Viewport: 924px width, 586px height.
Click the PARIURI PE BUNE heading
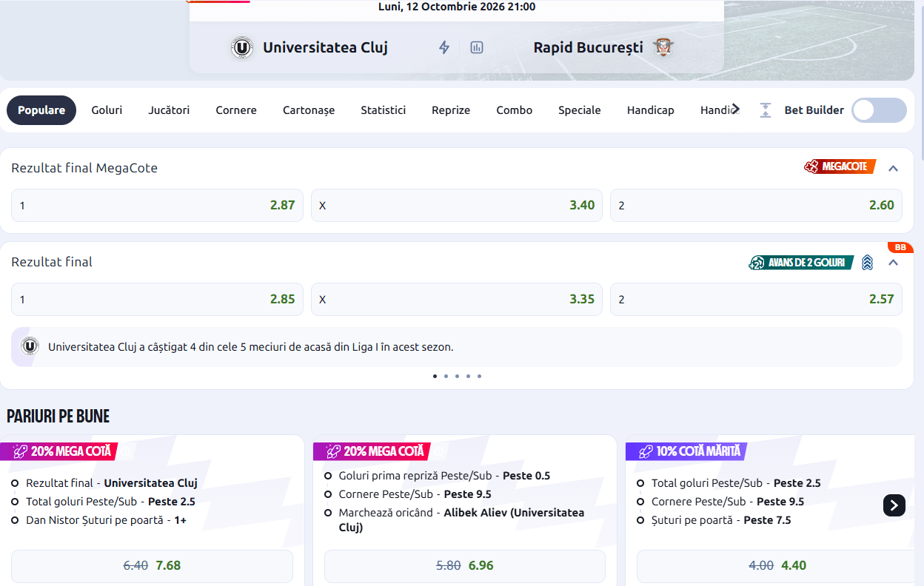click(58, 416)
